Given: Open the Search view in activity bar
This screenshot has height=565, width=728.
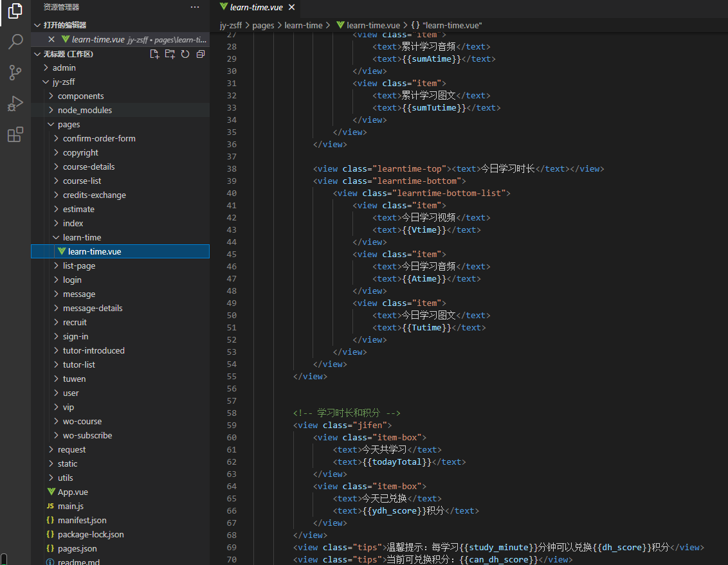Looking at the screenshot, I should coord(15,42).
